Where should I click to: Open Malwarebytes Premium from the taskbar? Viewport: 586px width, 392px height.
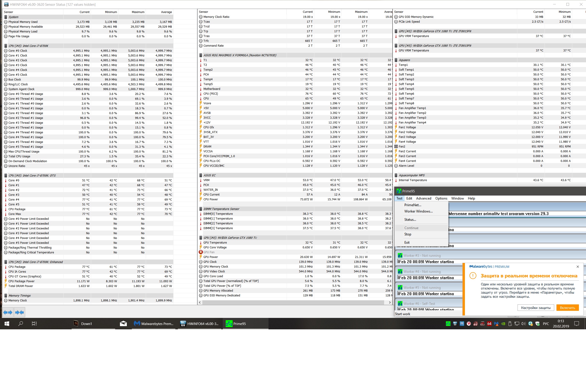(154, 323)
